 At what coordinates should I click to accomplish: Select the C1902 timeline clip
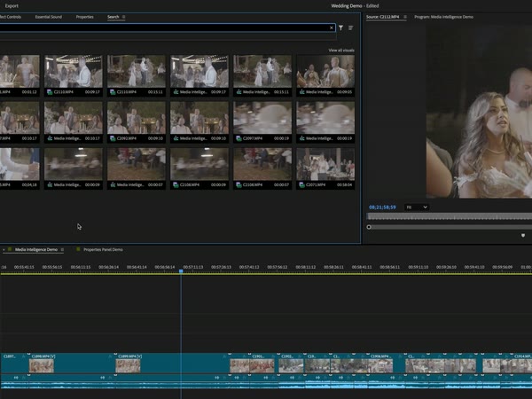tap(292, 364)
